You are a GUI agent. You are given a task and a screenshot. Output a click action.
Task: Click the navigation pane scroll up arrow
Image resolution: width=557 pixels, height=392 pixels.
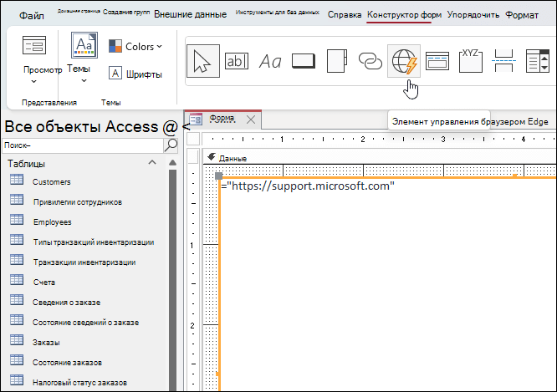point(172,163)
